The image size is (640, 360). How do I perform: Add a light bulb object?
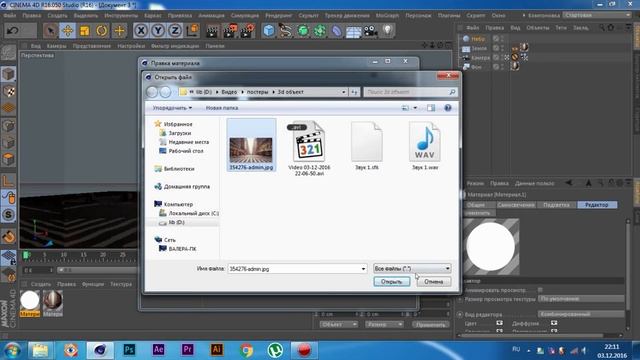387,30
